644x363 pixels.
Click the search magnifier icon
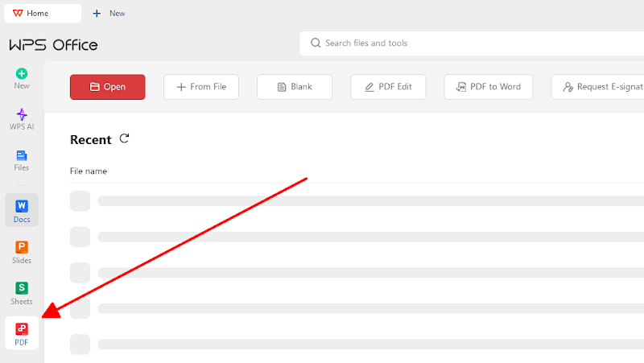(316, 43)
